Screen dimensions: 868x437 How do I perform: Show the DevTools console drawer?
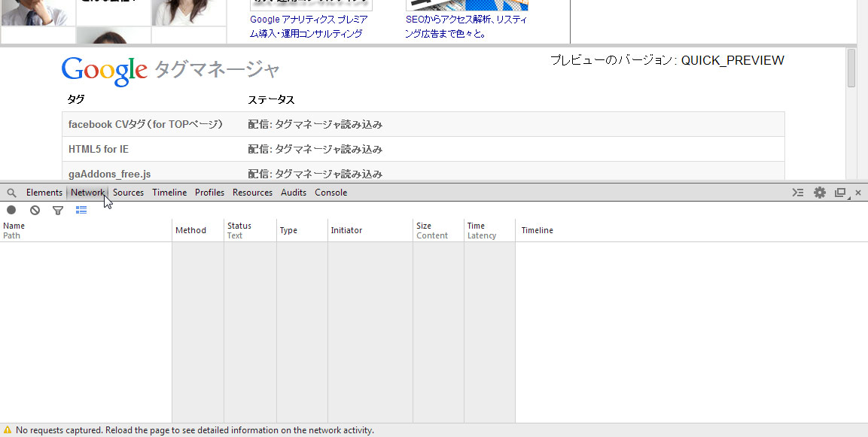[x=798, y=193]
